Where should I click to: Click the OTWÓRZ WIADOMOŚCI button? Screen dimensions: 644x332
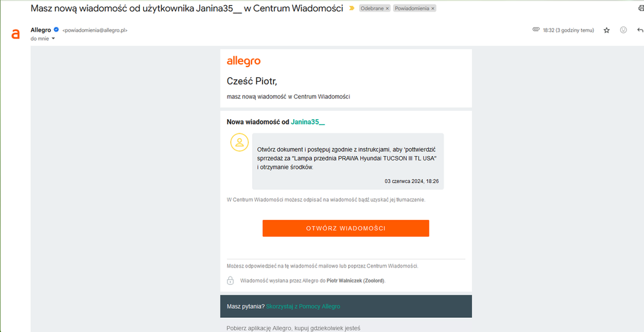click(346, 228)
